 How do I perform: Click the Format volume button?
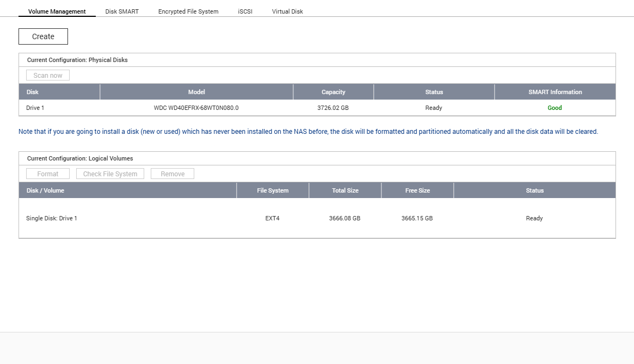tap(48, 174)
